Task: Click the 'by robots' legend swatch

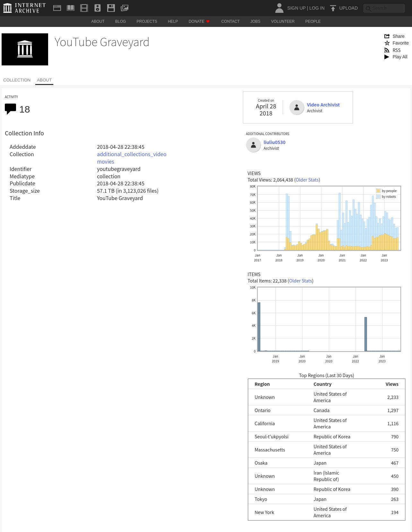Action: pyautogui.click(x=378, y=197)
